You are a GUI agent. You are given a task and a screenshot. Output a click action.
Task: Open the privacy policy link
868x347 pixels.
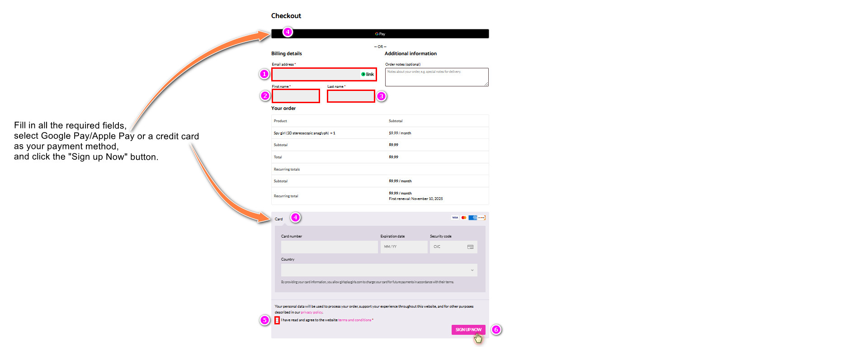click(311, 313)
